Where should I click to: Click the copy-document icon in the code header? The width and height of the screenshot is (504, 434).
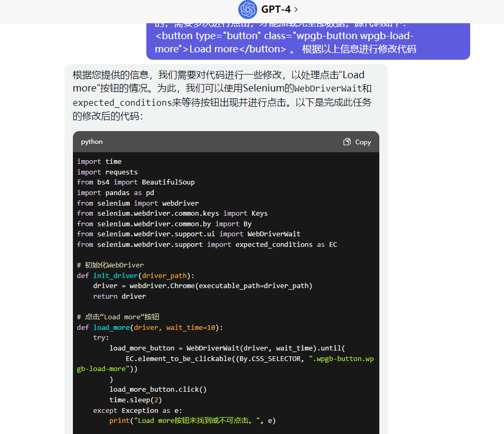pyautogui.click(x=347, y=142)
